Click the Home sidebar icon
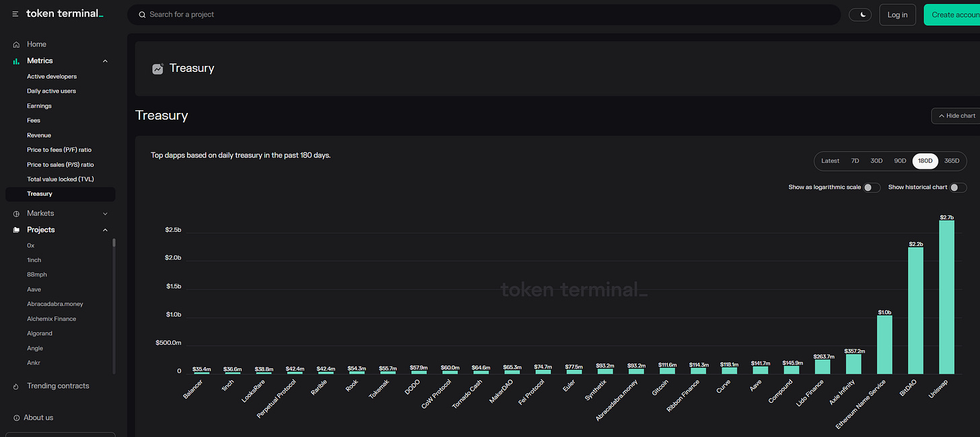 click(x=16, y=44)
